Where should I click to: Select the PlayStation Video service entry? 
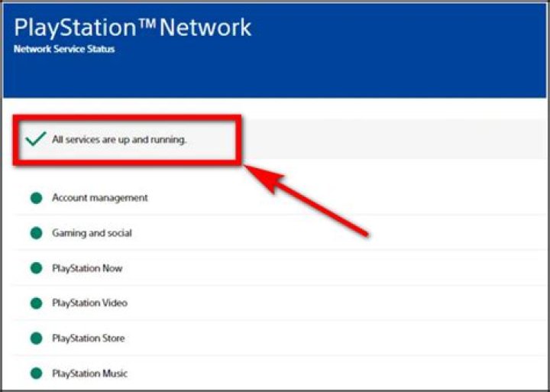[x=280, y=303]
